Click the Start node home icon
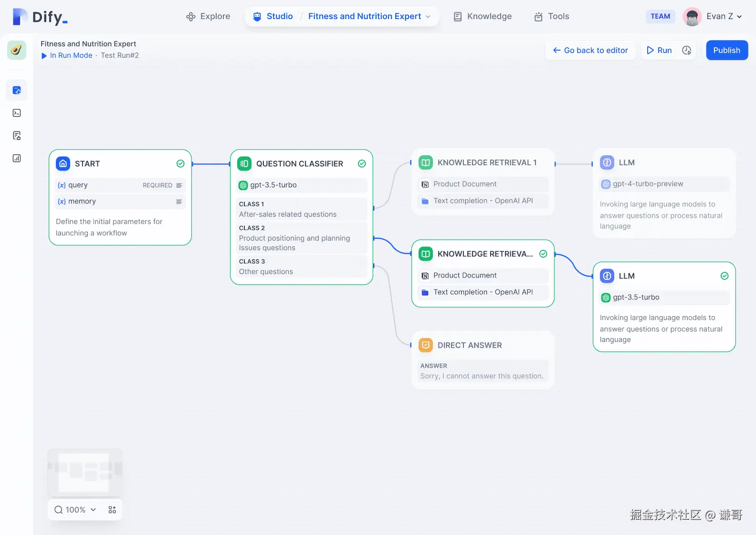The height and width of the screenshot is (535, 756). [63, 164]
